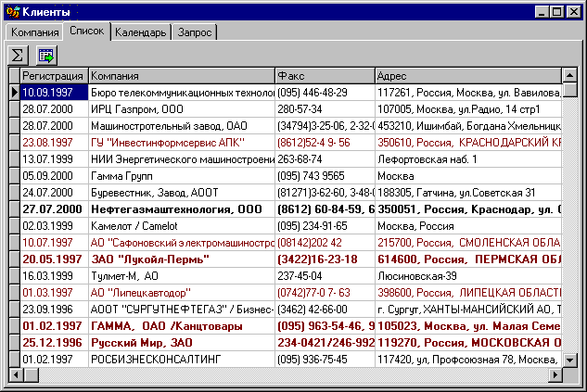Select Гамма Групп company cell
Viewport: 587px width, 392px height.
[x=182, y=176]
